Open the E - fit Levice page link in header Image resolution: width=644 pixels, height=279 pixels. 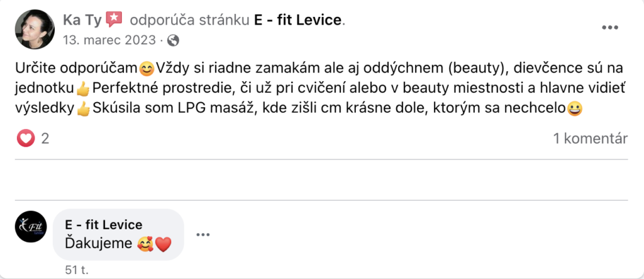(297, 20)
